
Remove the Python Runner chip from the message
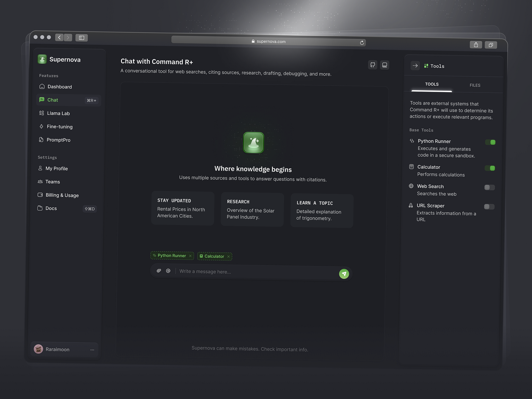click(190, 255)
